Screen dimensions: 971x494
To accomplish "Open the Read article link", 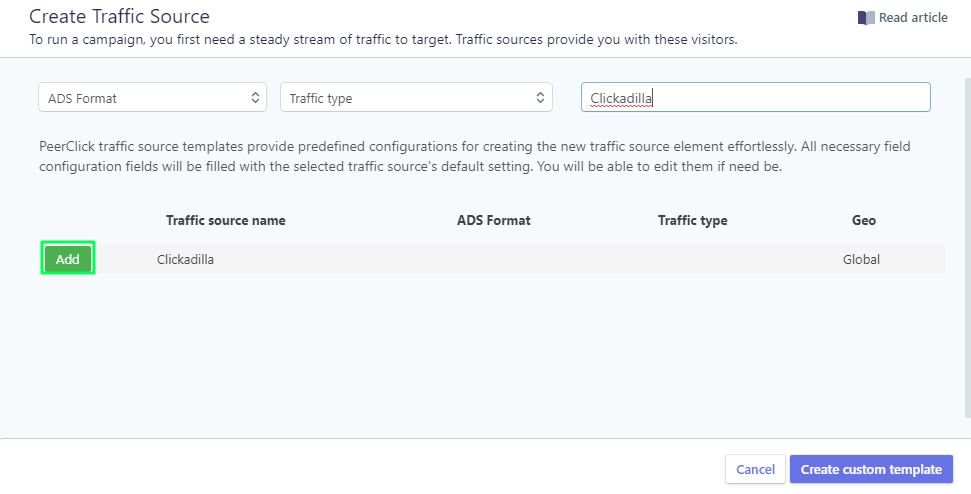I will [912, 18].
